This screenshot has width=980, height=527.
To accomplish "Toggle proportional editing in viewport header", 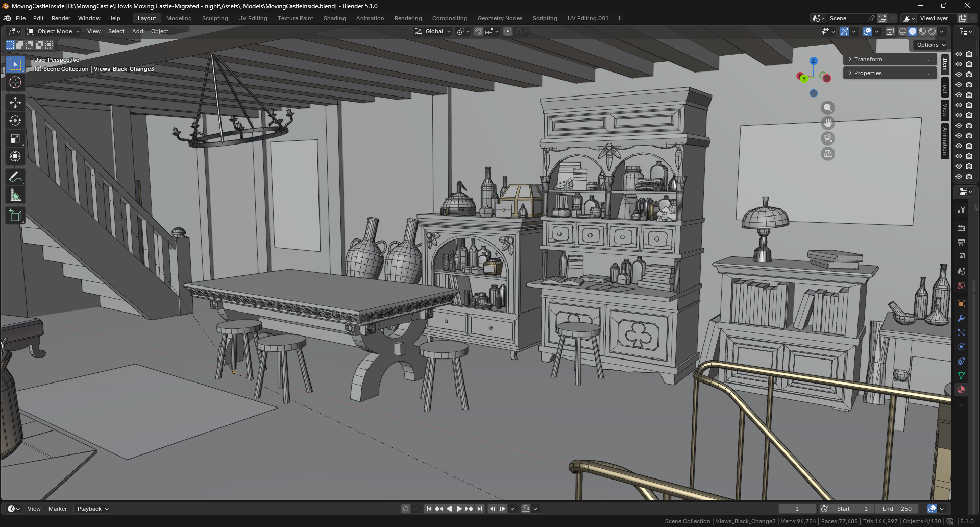I will 508,31.
